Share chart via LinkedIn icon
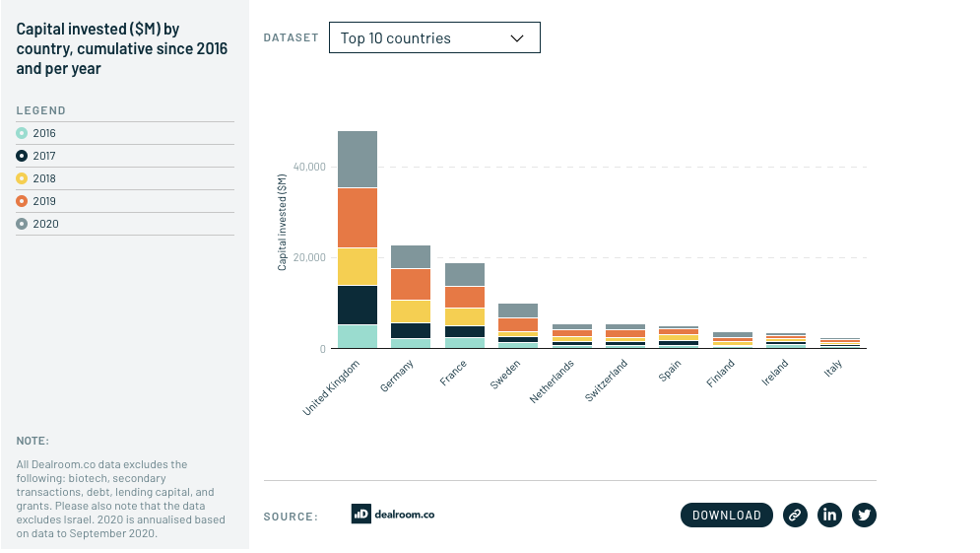 829,515
